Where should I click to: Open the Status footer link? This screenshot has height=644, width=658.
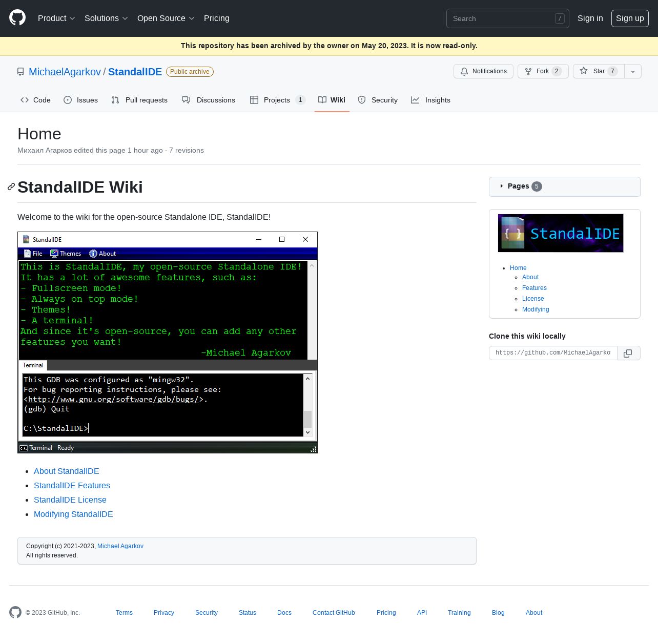point(248,613)
